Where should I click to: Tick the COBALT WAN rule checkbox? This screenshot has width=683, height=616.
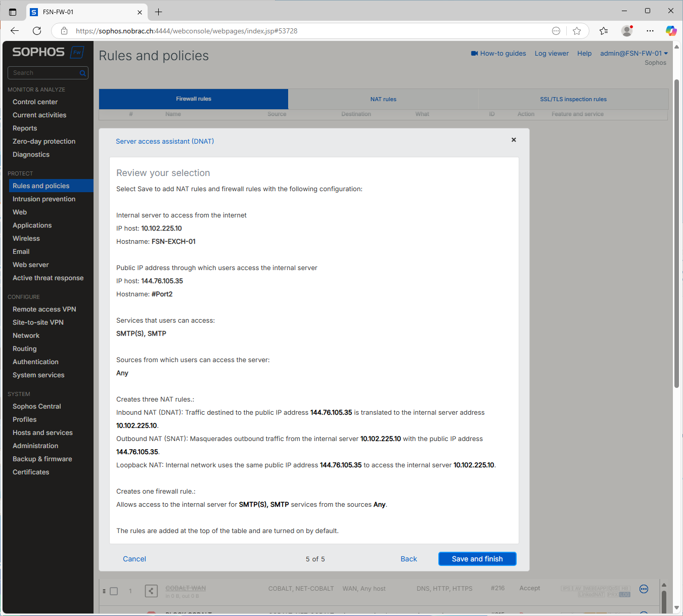(x=114, y=591)
